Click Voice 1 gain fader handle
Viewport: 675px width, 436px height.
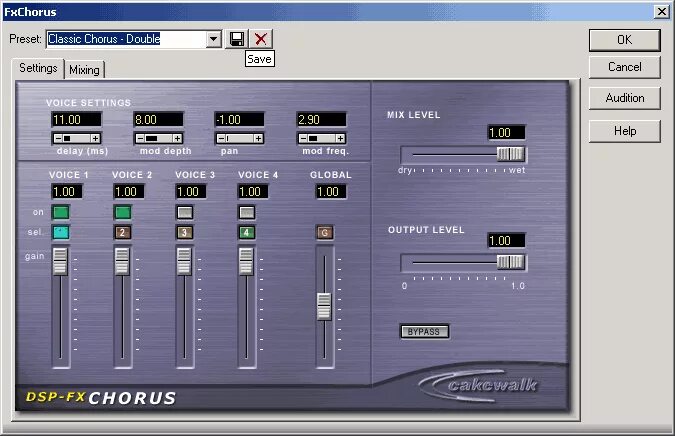(x=60, y=261)
